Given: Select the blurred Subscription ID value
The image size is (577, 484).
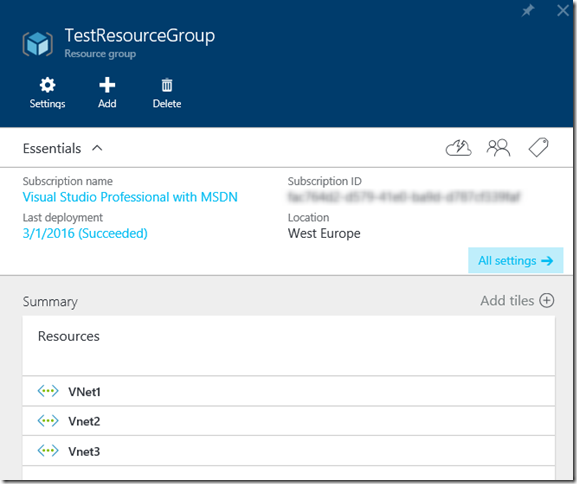Looking at the screenshot, I should coord(404,197).
